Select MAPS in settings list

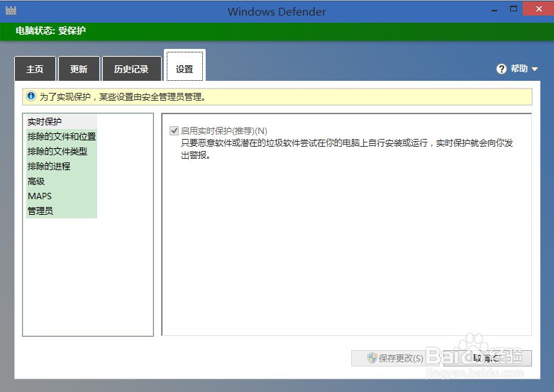pos(62,196)
